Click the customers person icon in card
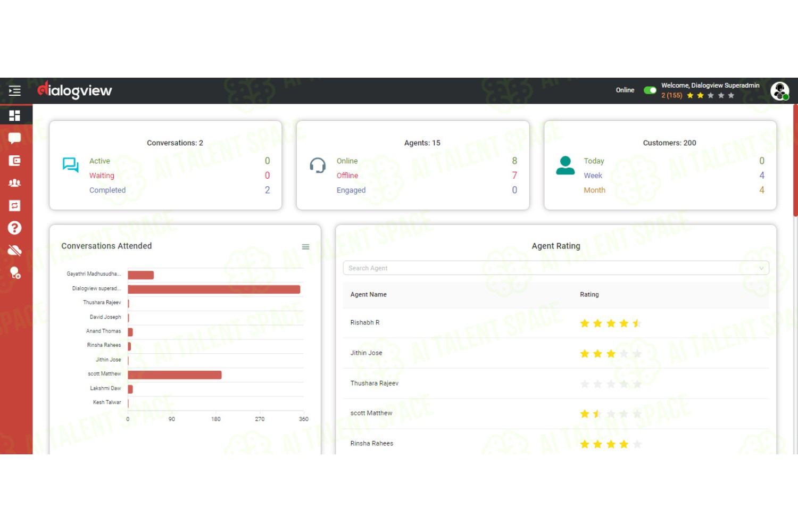 (565, 165)
